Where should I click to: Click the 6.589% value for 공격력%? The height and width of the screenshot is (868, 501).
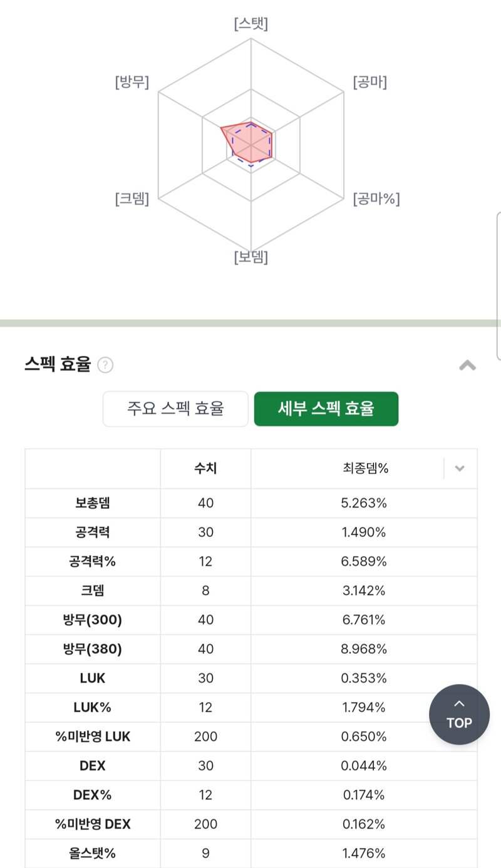point(364,561)
